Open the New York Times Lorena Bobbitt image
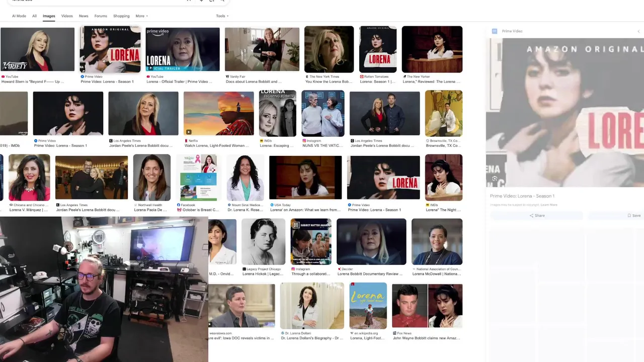 329,50
